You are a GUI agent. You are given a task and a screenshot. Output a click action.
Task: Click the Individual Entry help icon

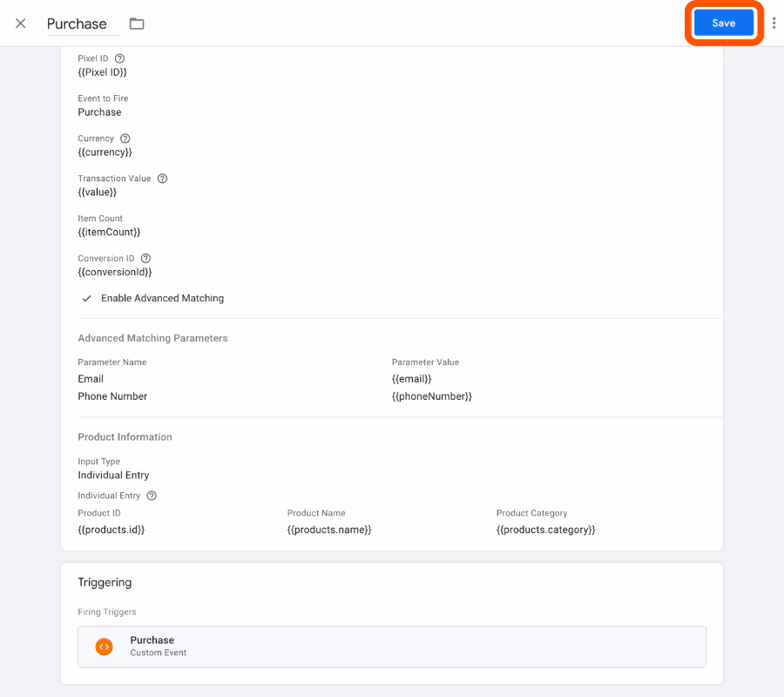(152, 496)
